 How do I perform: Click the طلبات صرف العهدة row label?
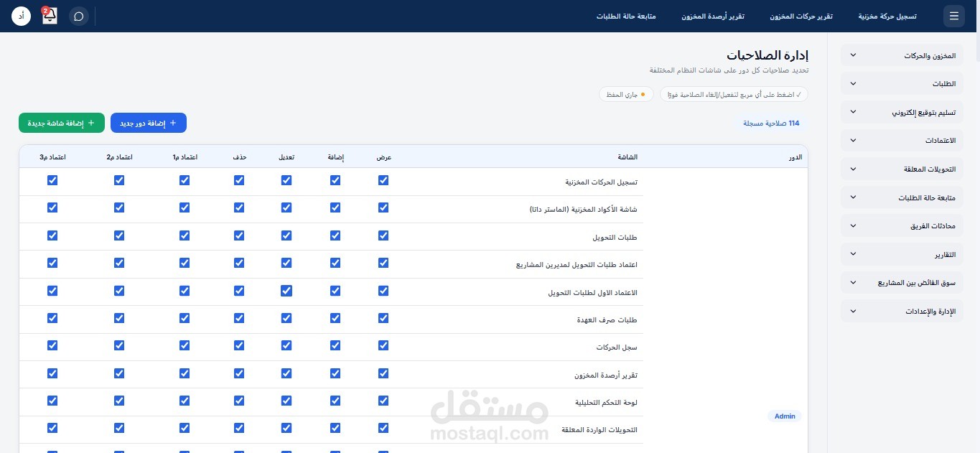pos(606,320)
